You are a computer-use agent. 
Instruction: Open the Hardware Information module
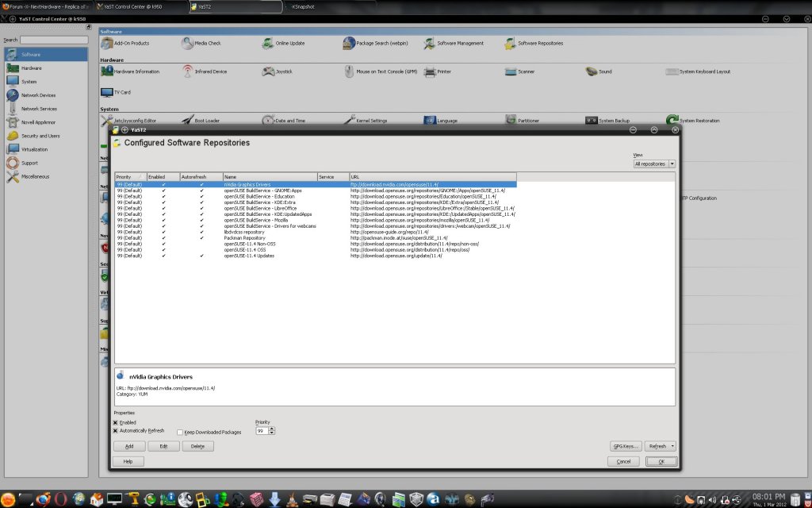coord(130,71)
